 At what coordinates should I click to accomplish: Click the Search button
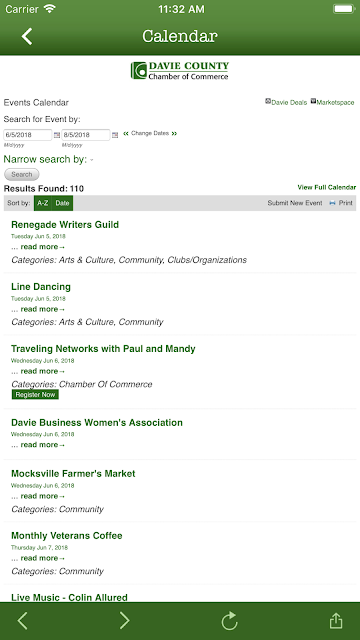click(22, 174)
